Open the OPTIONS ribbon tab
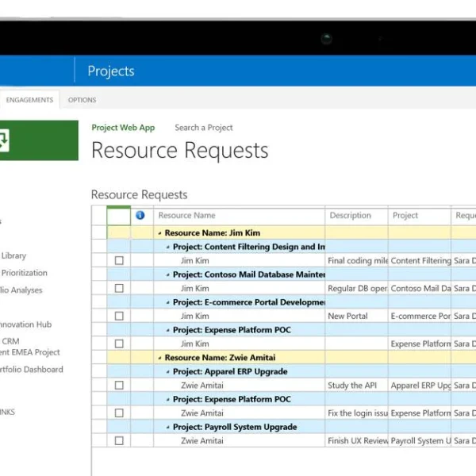This screenshot has width=476, height=476. [x=82, y=100]
